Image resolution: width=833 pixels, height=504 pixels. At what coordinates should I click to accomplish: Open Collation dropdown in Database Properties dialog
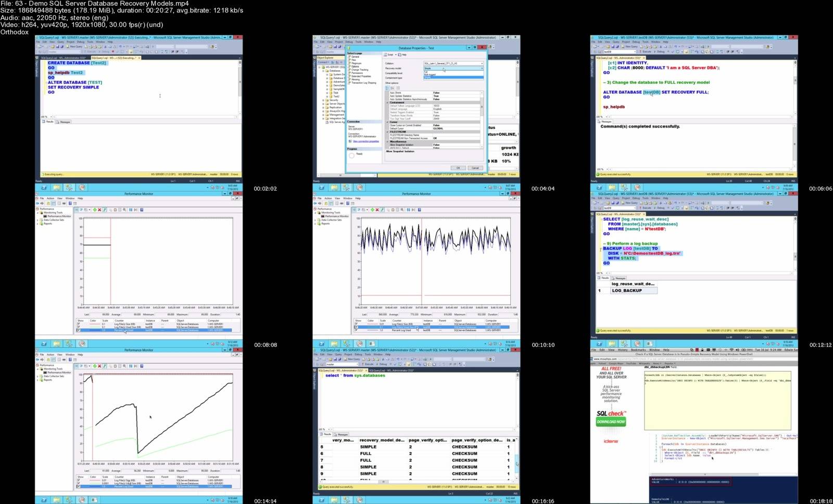(453, 64)
